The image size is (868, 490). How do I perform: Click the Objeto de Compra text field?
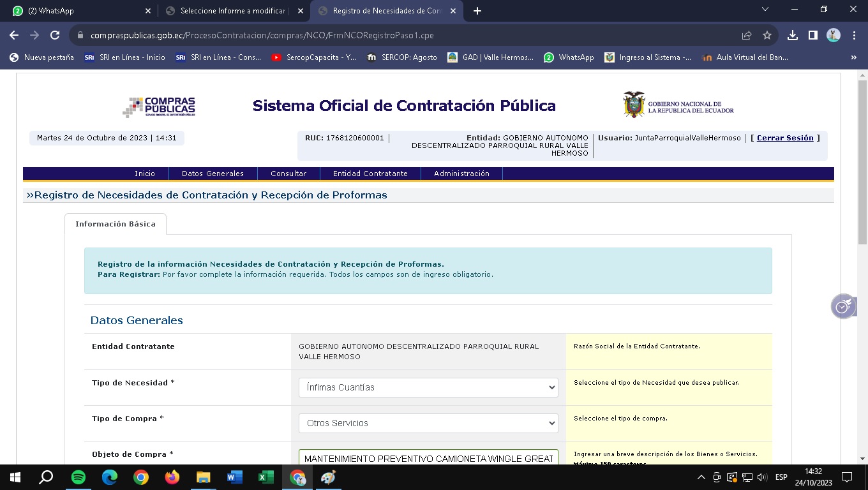pyautogui.click(x=428, y=458)
